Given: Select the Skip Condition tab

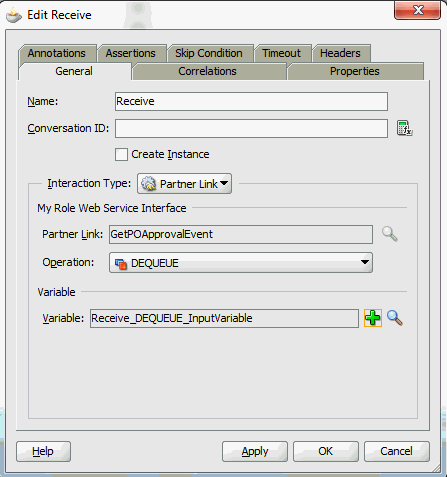Looking at the screenshot, I should 210,53.
